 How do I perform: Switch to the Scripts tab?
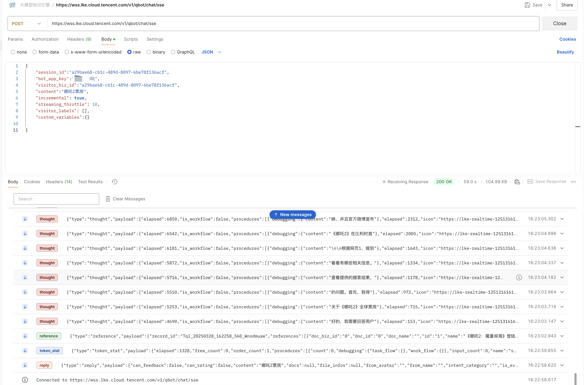tap(131, 39)
